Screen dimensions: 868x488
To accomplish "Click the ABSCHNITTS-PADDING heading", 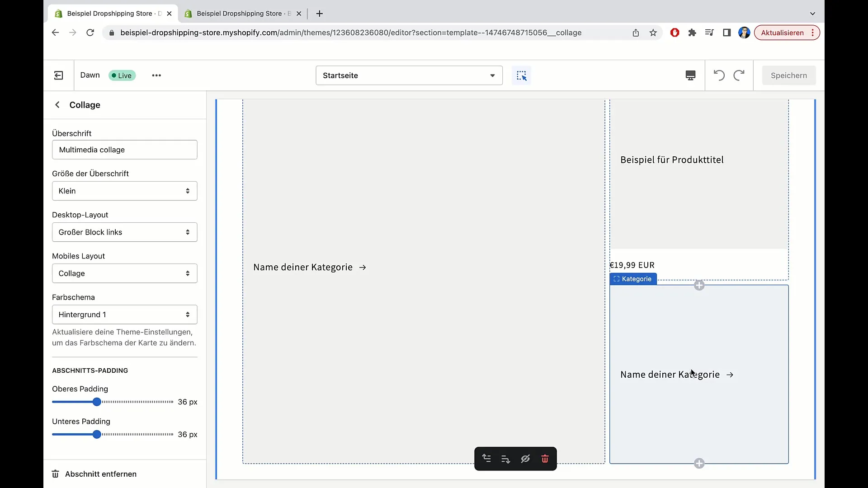I will pyautogui.click(x=90, y=371).
